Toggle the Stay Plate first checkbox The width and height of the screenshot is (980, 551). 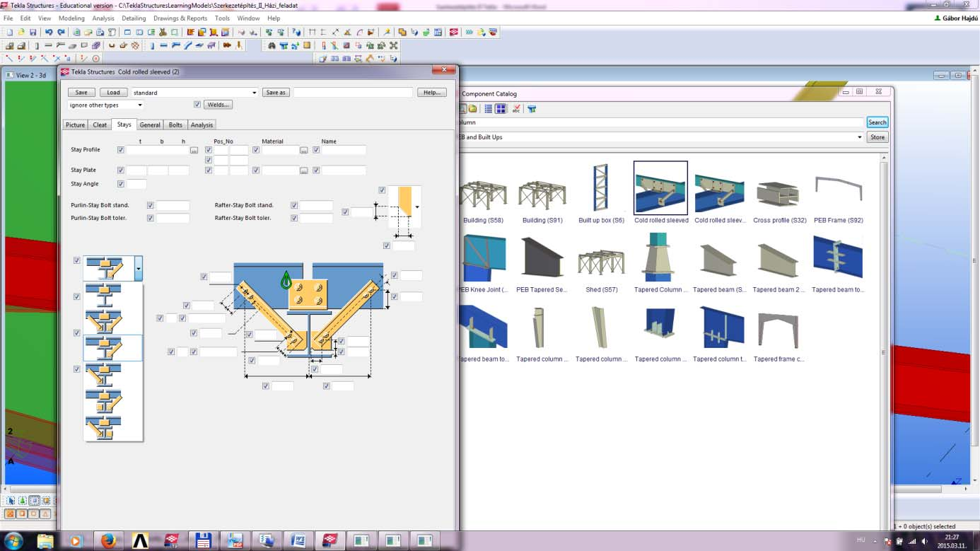pos(121,170)
